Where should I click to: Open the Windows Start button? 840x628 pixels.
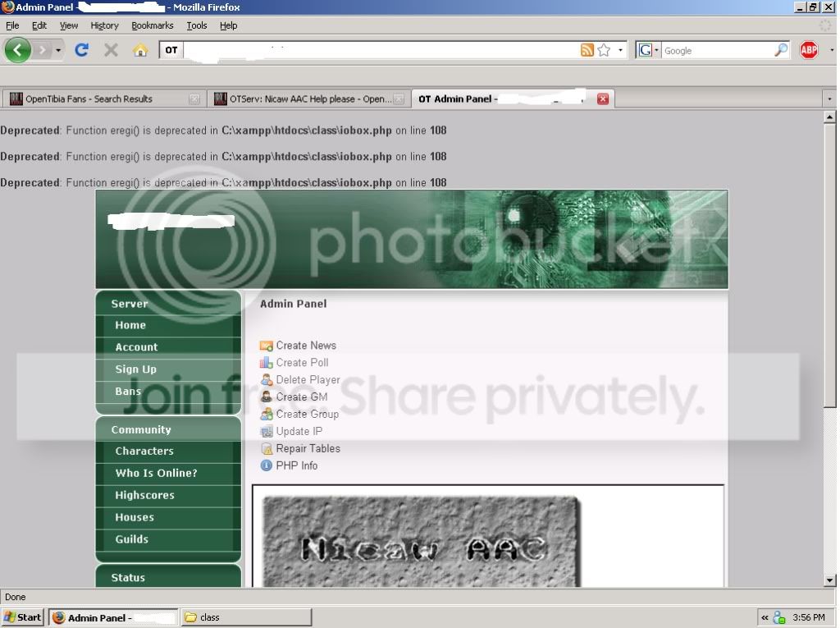tap(23, 617)
